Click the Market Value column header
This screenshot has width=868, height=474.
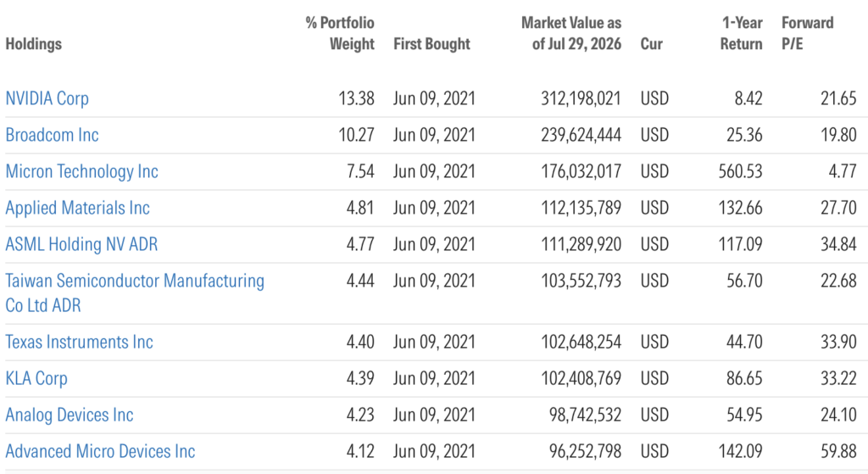click(571, 33)
